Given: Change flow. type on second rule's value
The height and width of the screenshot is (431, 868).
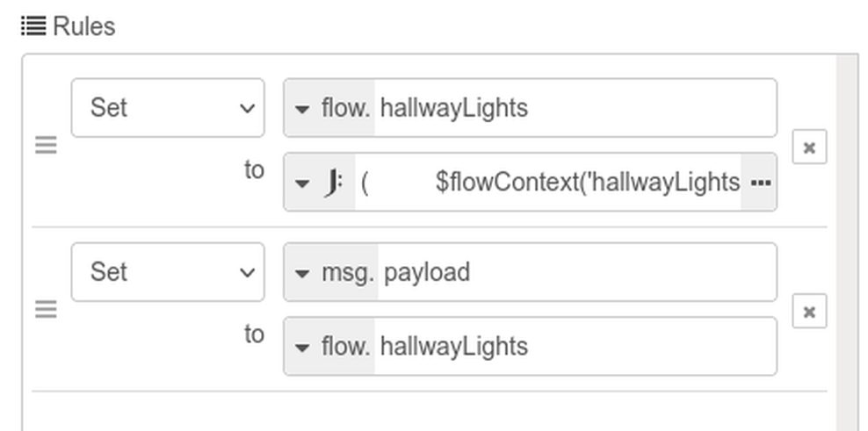Looking at the screenshot, I should pos(330,347).
